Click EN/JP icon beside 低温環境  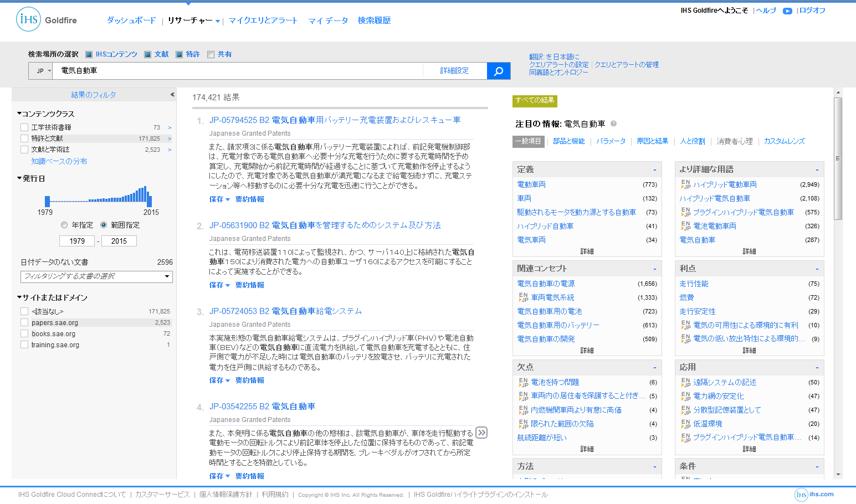686,424
